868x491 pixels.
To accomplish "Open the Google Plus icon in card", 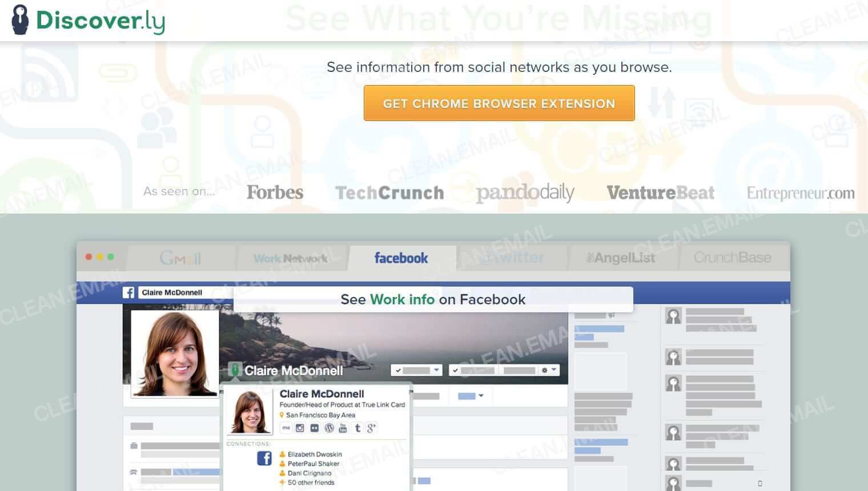I will pos(372,428).
